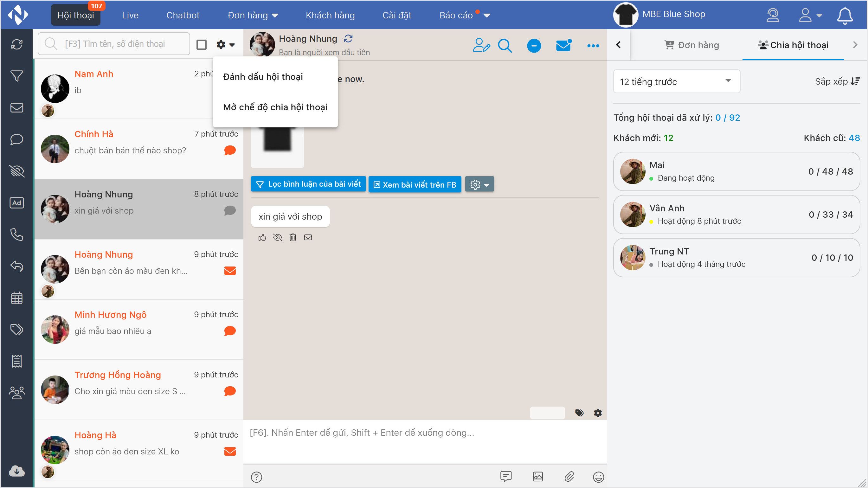Click the tag icon above the message box

coord(579,413)
